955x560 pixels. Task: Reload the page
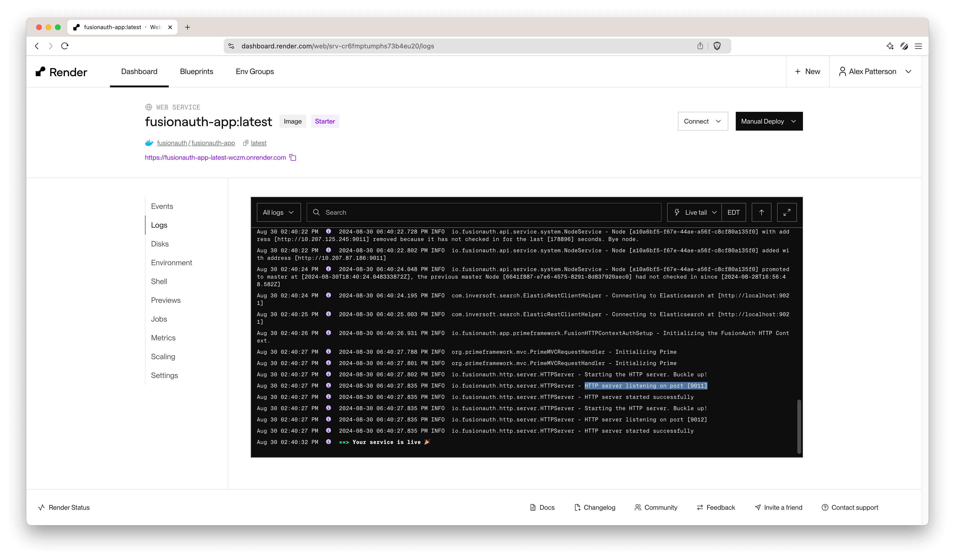(65, 46)
